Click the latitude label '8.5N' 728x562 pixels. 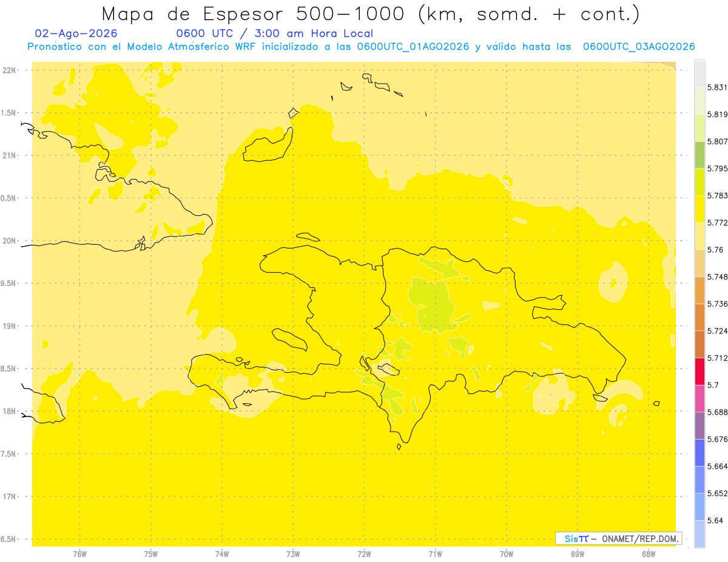[8, 369]
